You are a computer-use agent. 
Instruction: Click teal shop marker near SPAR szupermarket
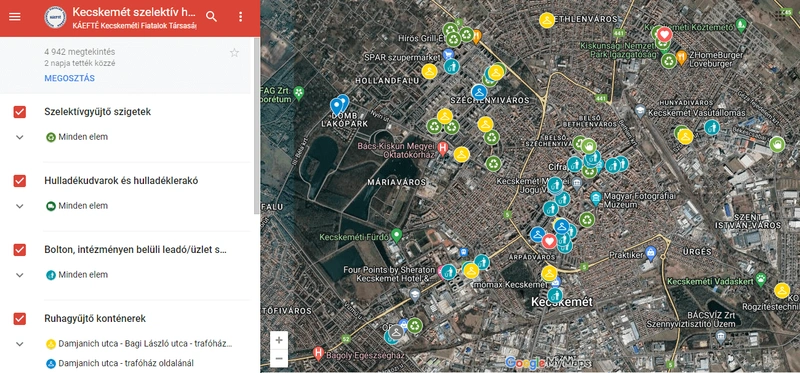[x=451, y=66]
